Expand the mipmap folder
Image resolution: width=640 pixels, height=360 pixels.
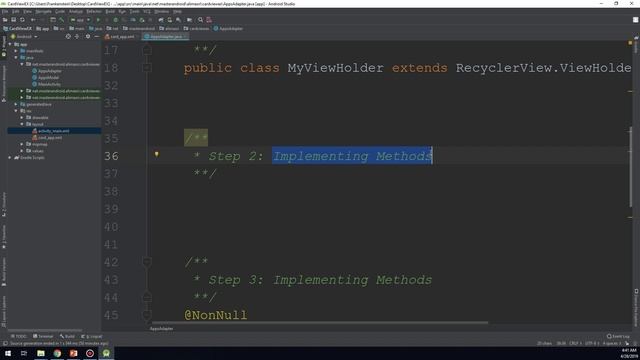pyautogui.click(x=22, y=144)
